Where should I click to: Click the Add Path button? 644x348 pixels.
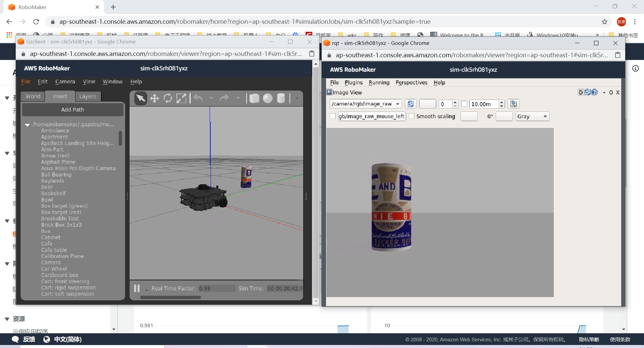73,110
